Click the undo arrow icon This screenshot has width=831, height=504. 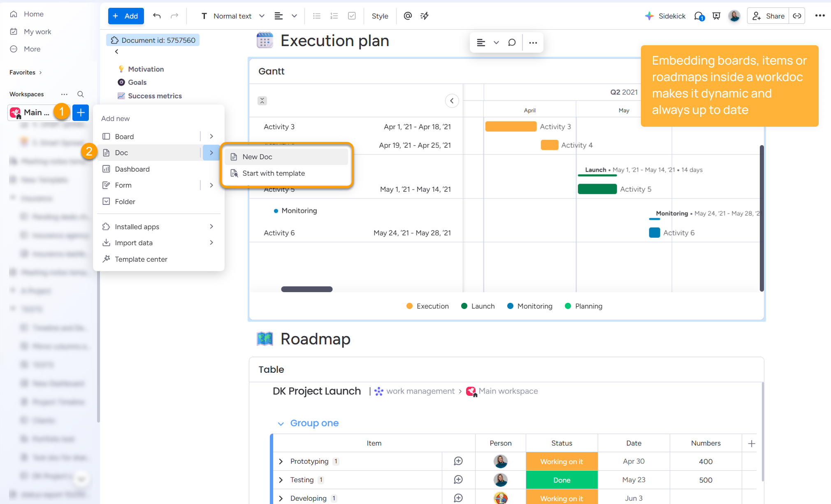point(157,16)
